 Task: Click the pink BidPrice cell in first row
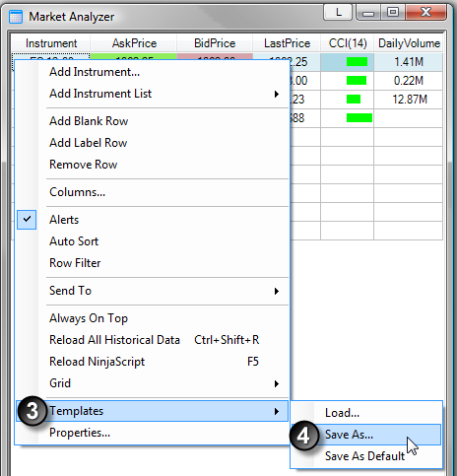click(215, 56)
